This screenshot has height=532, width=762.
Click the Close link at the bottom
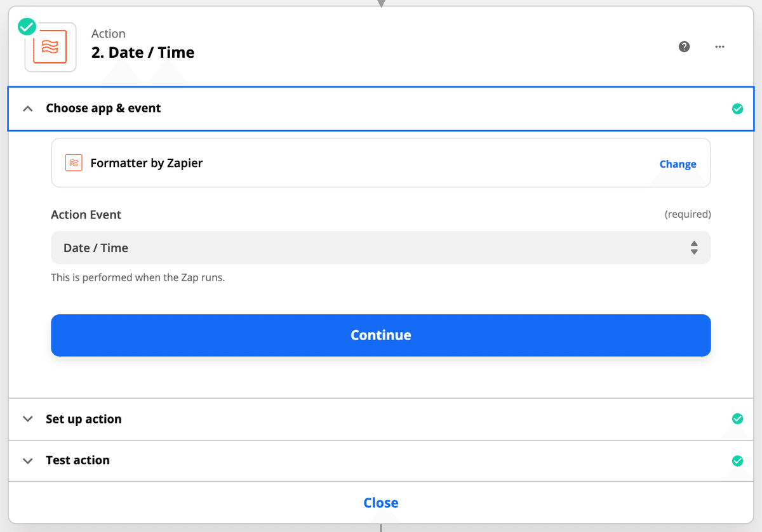(380, 503)
